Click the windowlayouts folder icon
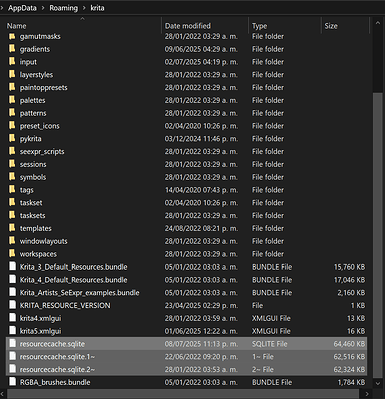This screenshot has height=399, width=385. pyautogui.click(x=12, y=241)
